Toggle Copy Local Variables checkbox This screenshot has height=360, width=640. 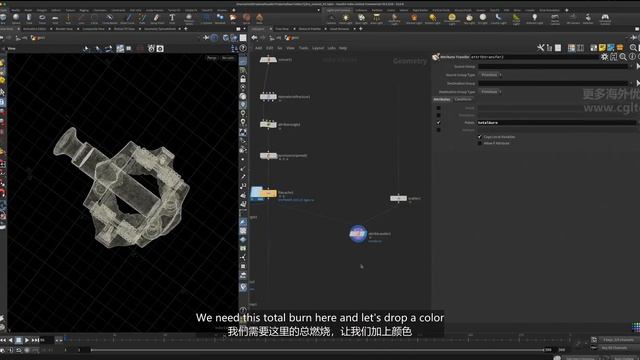(480, 137)
